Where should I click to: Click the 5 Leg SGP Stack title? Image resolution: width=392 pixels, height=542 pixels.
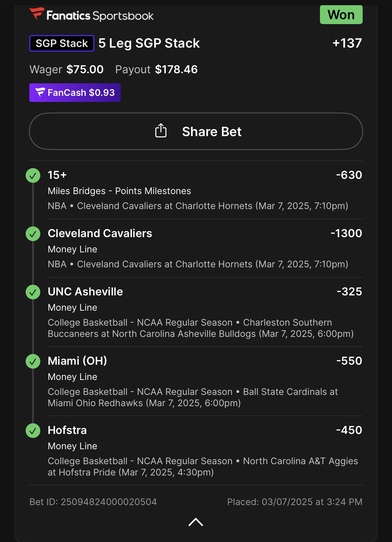pos(149,43)
